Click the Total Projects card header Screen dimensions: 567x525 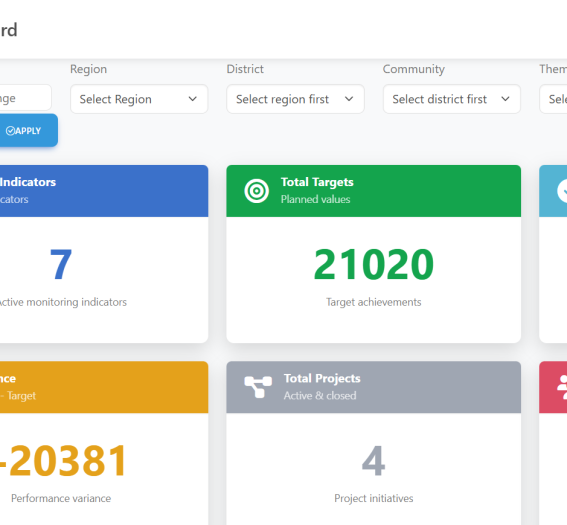pyautogui.click(x=374, y=387)
